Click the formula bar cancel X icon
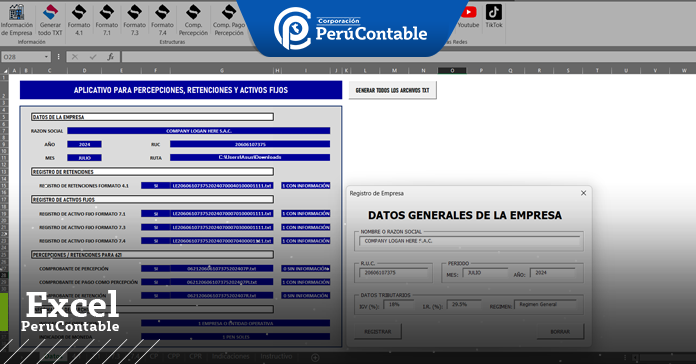696x364 pixels. pyautogui.click(x=75, y=57)
